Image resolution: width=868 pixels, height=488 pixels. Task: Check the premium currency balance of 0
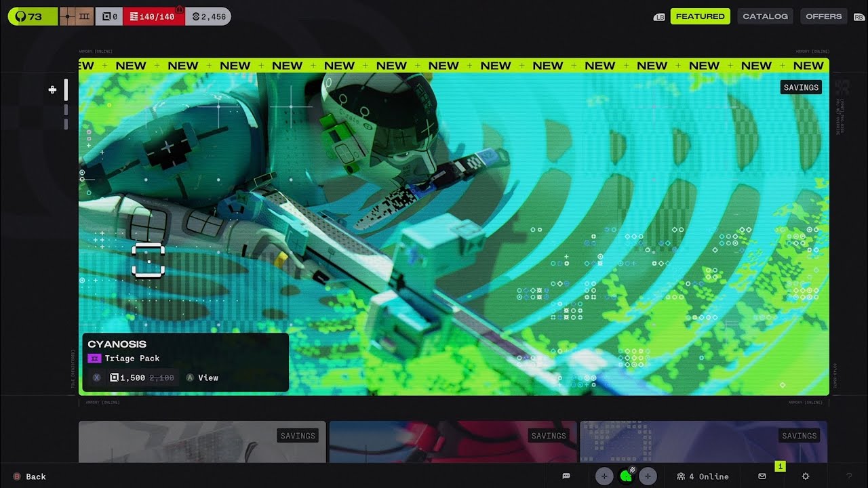click(x=108, y=16)
